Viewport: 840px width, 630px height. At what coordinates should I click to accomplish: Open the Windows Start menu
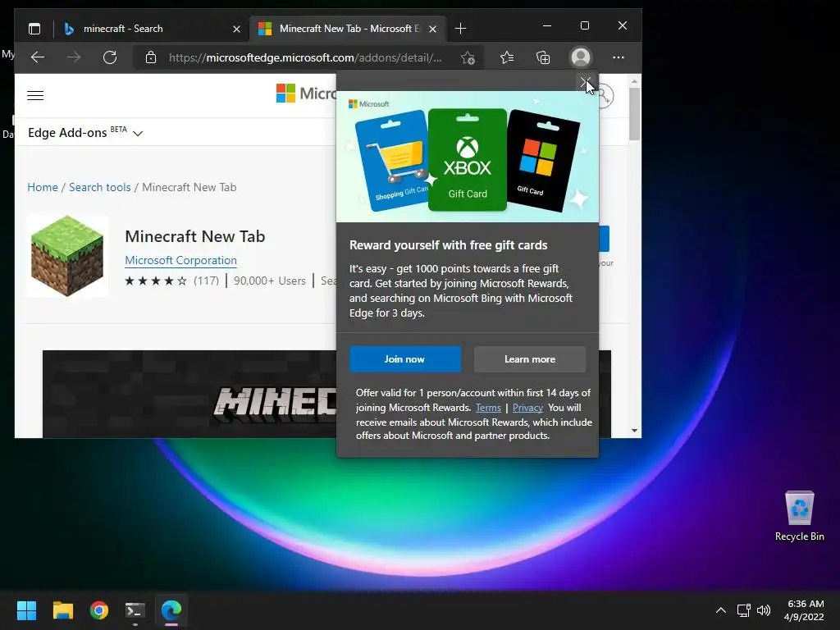(x=26, y=610)
